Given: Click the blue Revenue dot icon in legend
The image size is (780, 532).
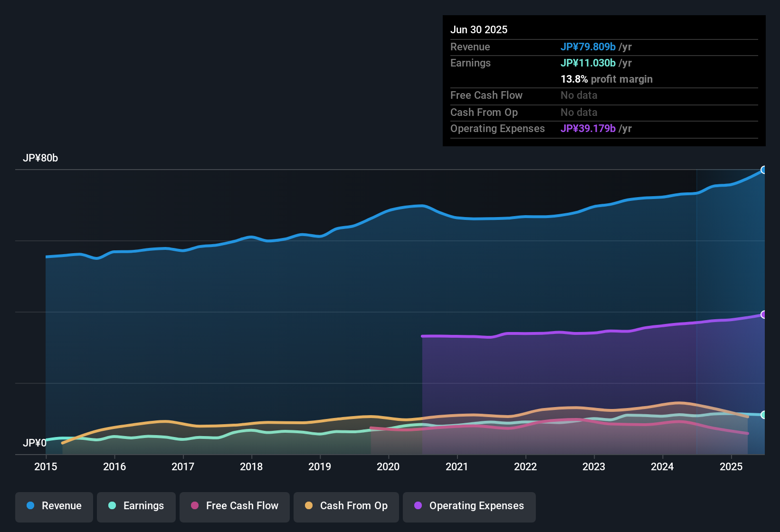Looking at the screenshot, I should [x=30, y=506].
